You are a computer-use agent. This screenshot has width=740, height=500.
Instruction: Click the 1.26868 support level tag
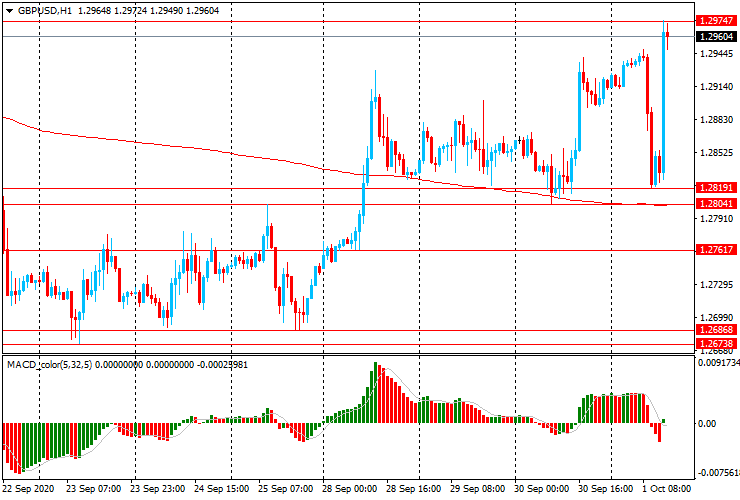coord(717,329)
